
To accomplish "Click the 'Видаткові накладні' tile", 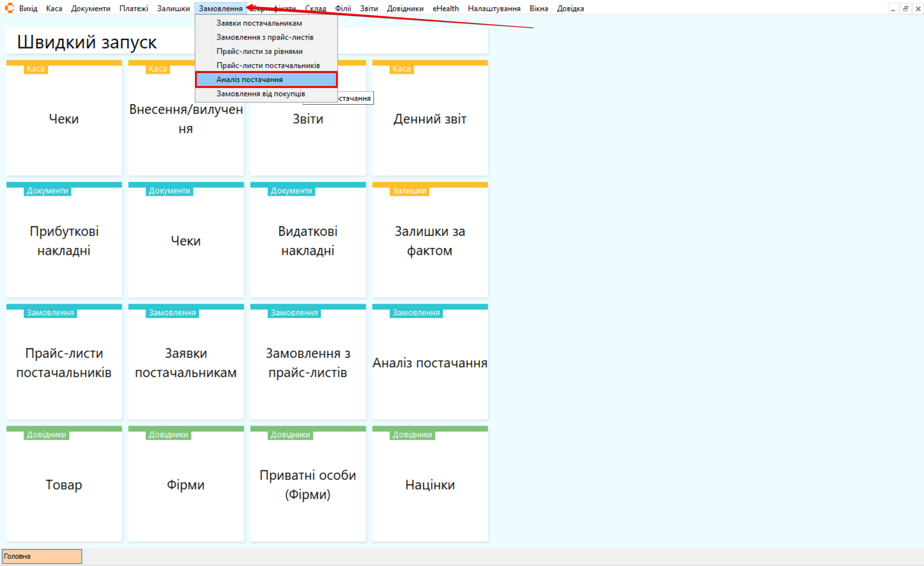I will [x=308, y=240].
